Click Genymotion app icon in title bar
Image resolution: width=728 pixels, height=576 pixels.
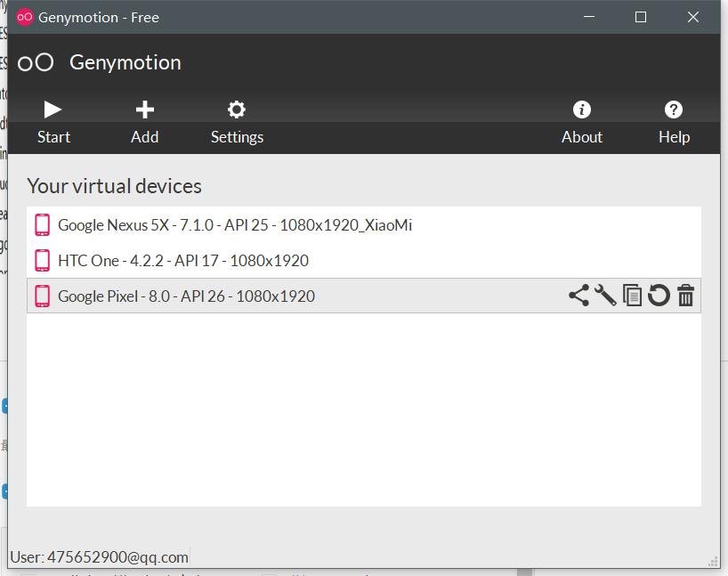click(x=25, y=17)
